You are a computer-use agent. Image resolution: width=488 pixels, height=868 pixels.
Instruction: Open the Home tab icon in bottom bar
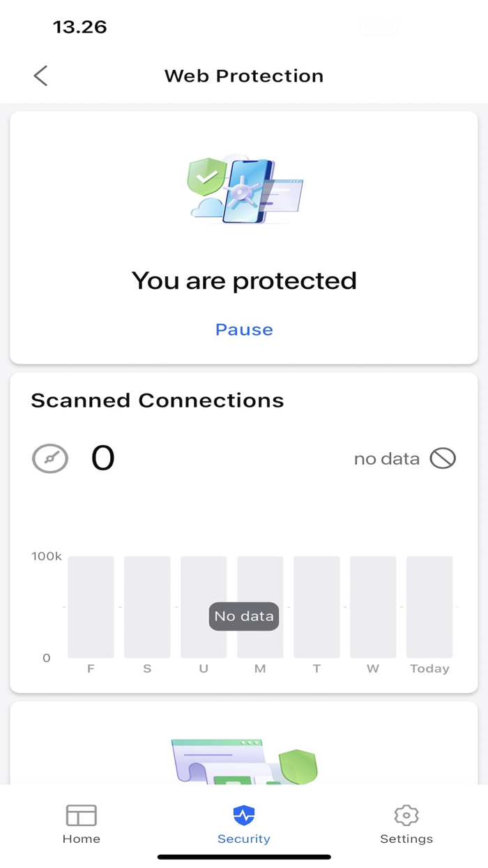point(81,814)
